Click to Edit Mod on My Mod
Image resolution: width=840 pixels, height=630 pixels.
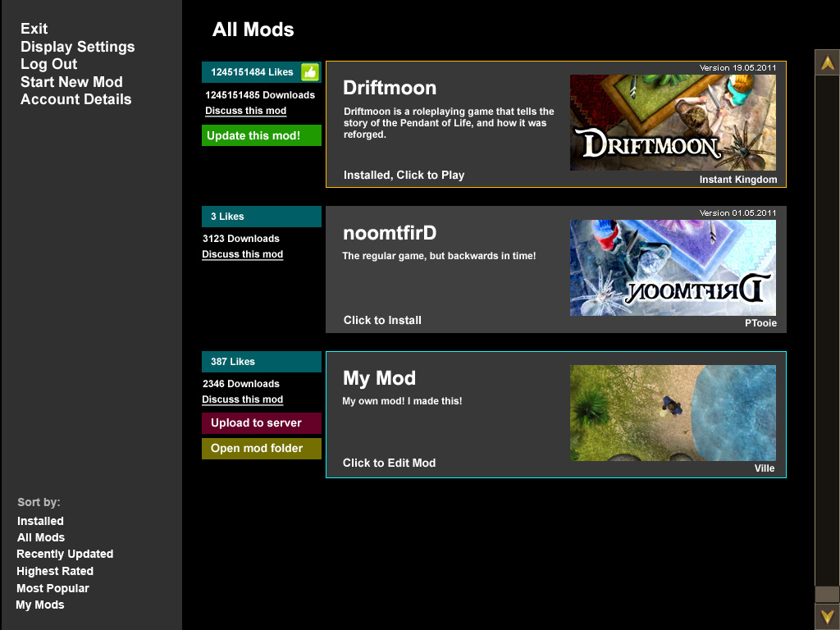tap(389, 463)
